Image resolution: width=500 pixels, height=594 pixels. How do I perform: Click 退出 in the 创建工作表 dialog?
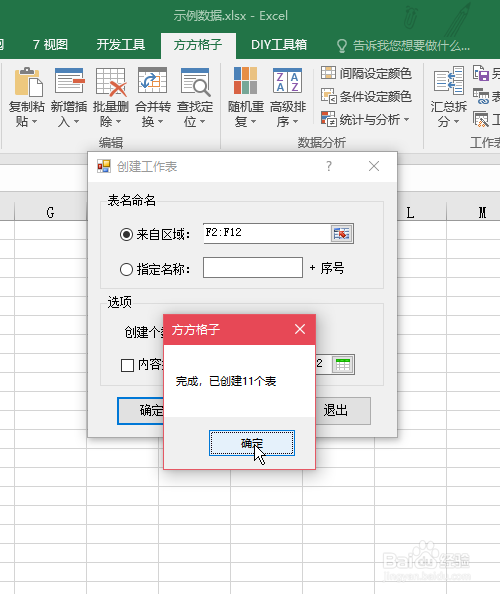click(343, 411)
